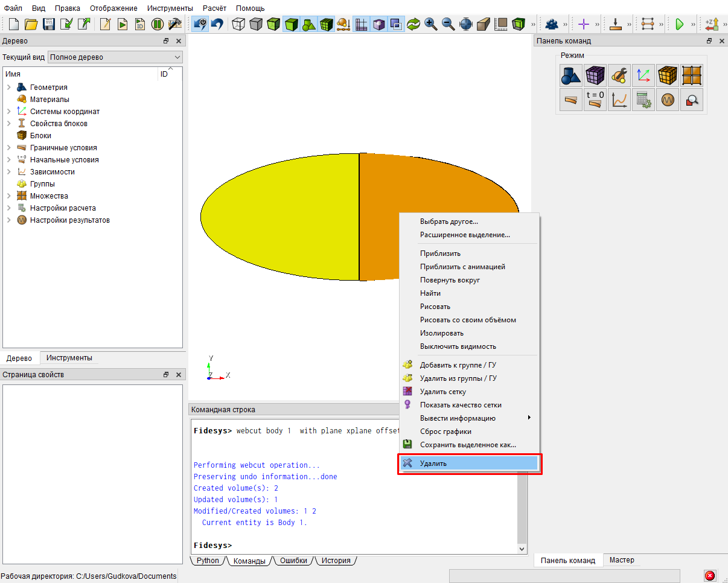Viewport: 728px width, 583px height.
Task: Toggle solid green cube display mode
Action: (x=292, y=24)
